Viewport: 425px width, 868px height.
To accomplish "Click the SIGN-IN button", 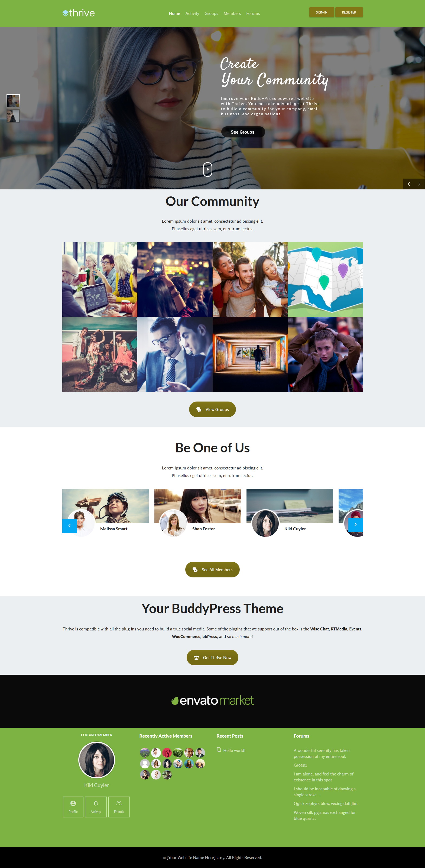I will (322, 12).
